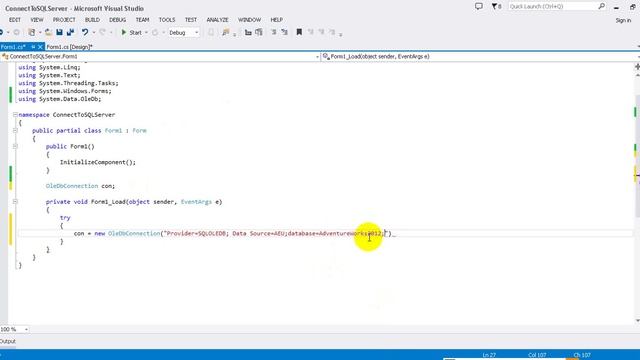The image size is (640, 360).
Task: Start debugging with the Start button
Action: click(131, 32)
